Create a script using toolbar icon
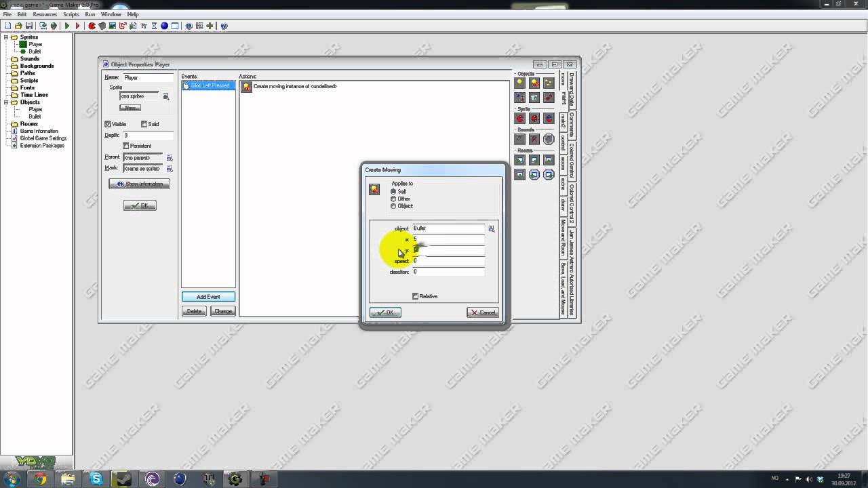This screenshot has width=868, height=488. [133, 26]
